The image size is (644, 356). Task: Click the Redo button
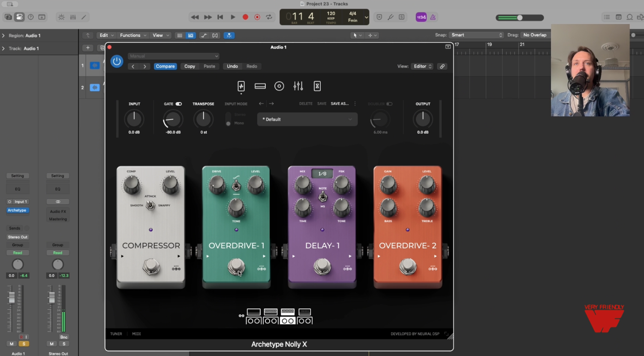pos(252,66)
